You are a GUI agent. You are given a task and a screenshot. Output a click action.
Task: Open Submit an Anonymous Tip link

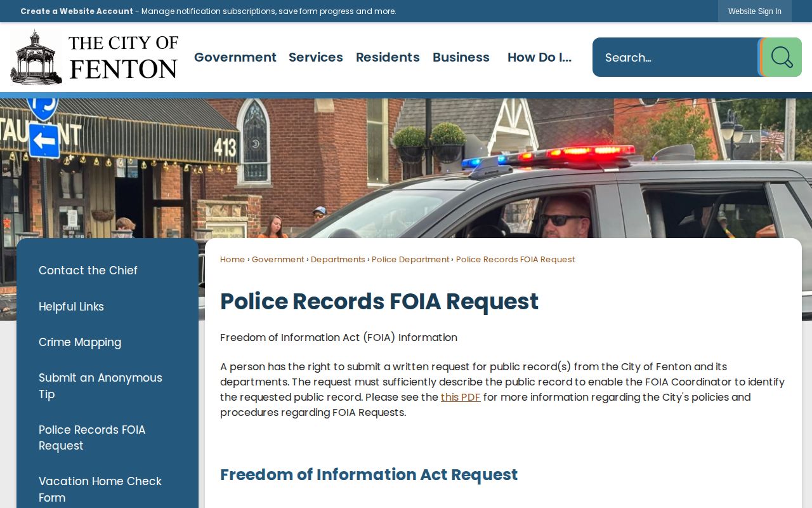(x=100, y=386)
